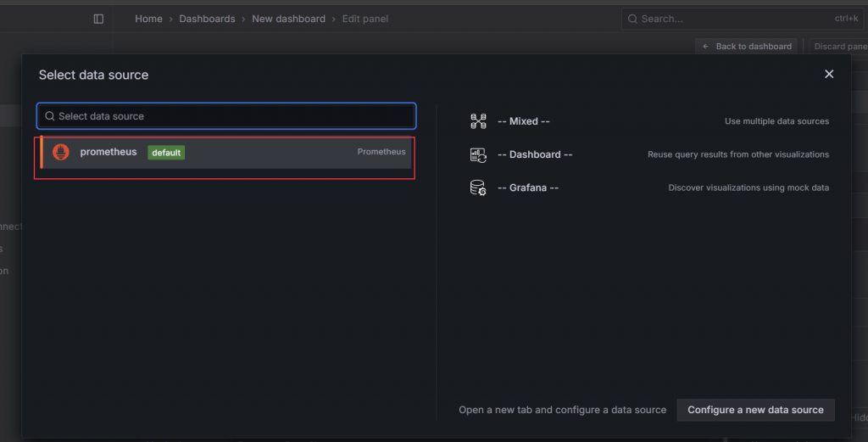Image resolution: width=868 pixels, height=442 pixels.
Task: Choose the -- Dashboard -- data source
Action: pos(648,154)
